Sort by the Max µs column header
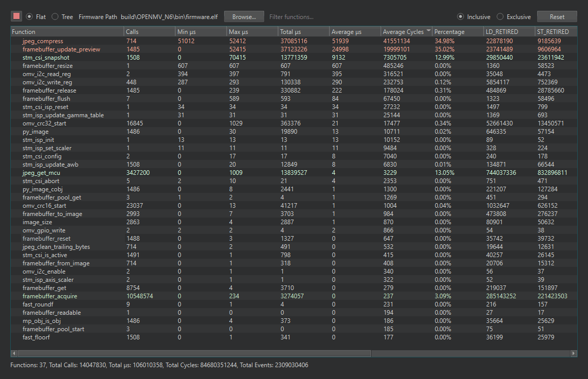 click(x=252, y=32)
